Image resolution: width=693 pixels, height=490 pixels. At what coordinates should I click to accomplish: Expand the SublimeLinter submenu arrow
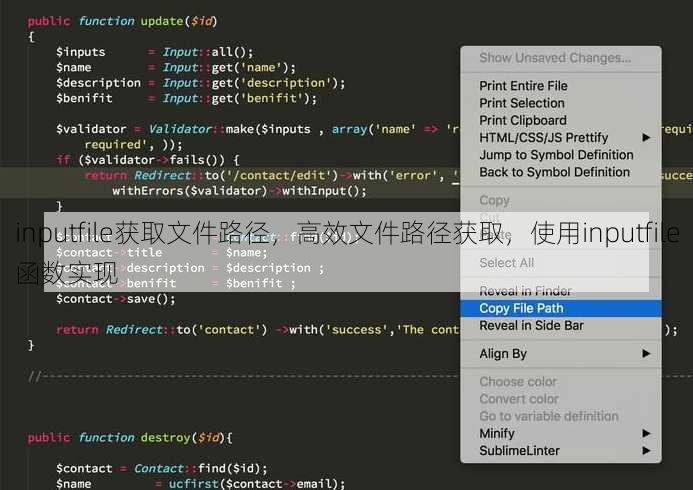coord(646,450)
